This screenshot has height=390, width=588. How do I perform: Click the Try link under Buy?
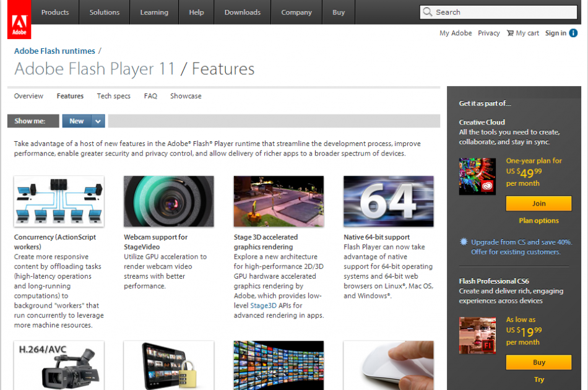coord(539,379)
